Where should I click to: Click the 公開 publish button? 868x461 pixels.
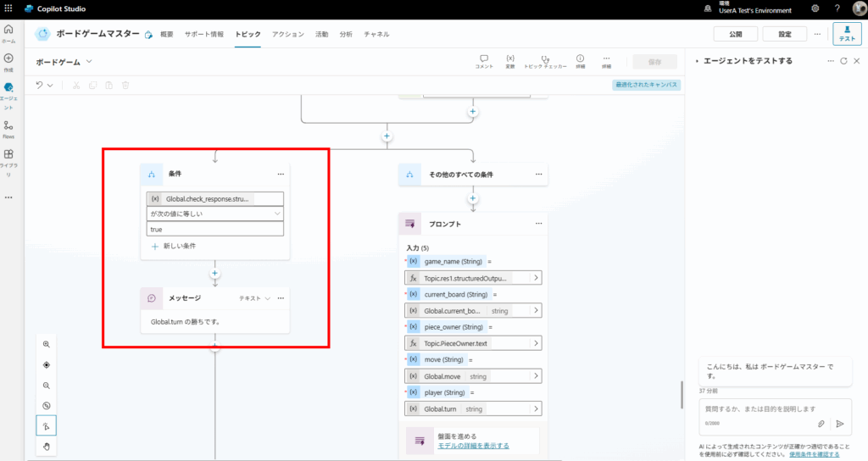pyautogui.click(x=730, y=34)
